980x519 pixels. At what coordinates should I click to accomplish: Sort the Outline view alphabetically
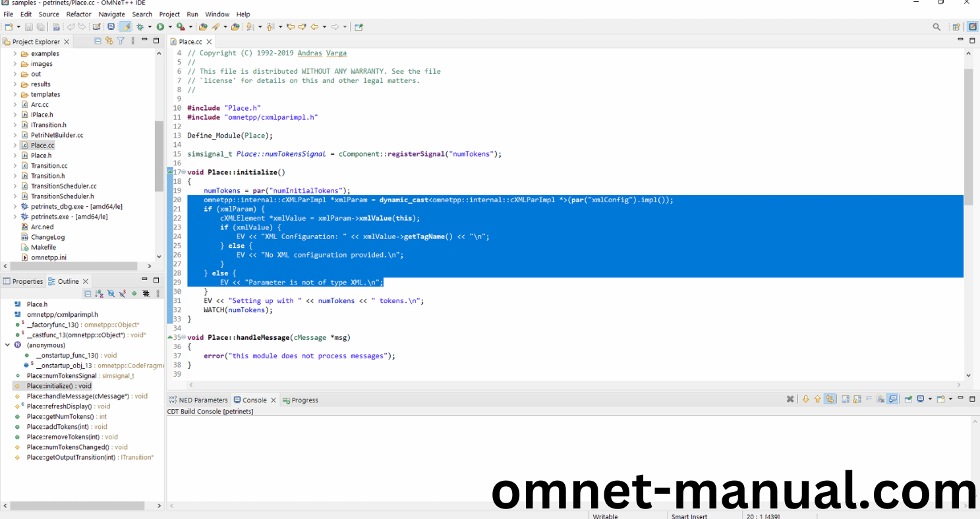[99, 294]
